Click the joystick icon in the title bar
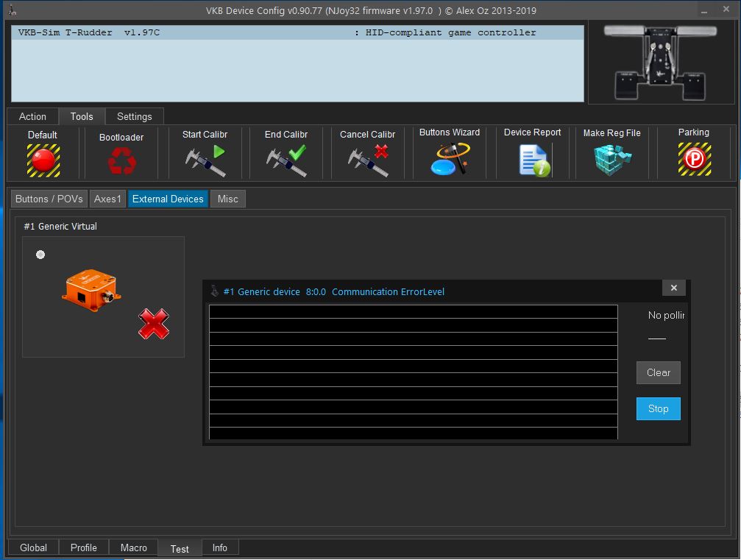Viewport: 741px width, 560px height. click(12, 10)
